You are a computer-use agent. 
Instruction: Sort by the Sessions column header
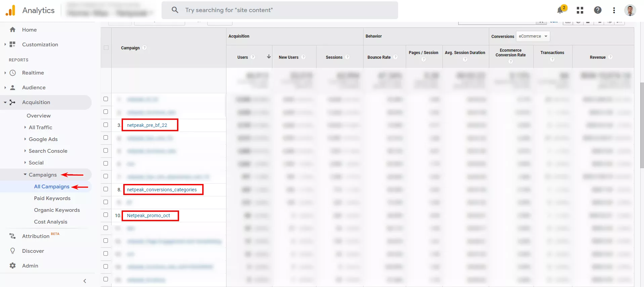click(x=334, y=57)
